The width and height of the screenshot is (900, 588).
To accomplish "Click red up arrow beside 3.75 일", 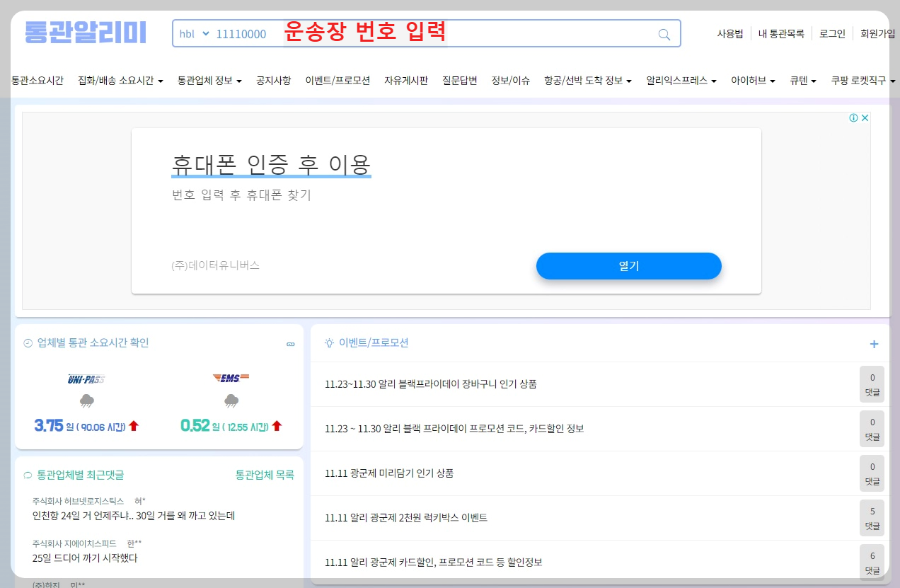I will click(134, 425).
